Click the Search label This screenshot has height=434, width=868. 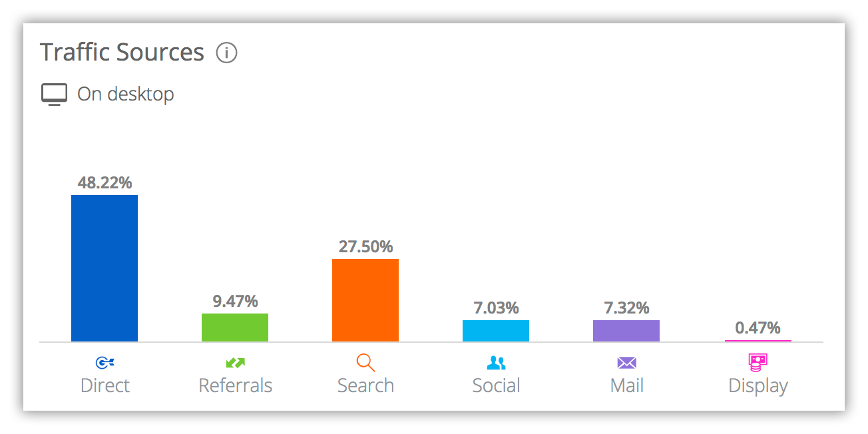pos(365,385)
